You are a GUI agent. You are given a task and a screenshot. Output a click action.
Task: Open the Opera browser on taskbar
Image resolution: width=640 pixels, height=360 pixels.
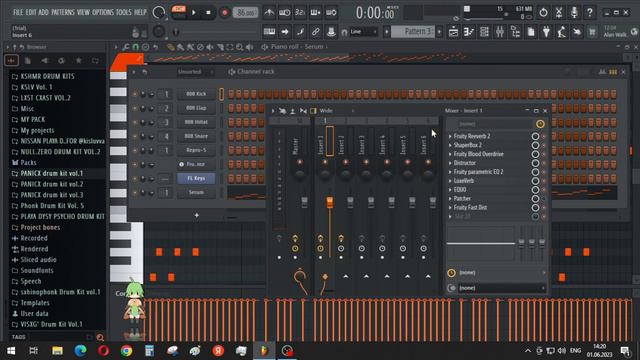103,351
